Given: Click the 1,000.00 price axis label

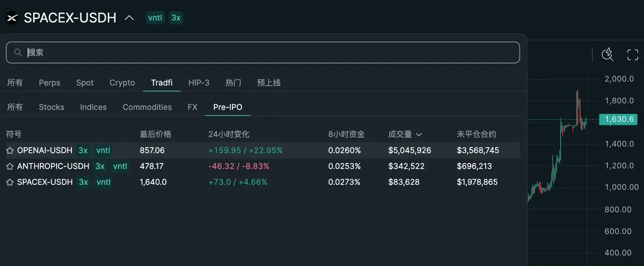Looking at the screenshot, I should tap(622, 187).
